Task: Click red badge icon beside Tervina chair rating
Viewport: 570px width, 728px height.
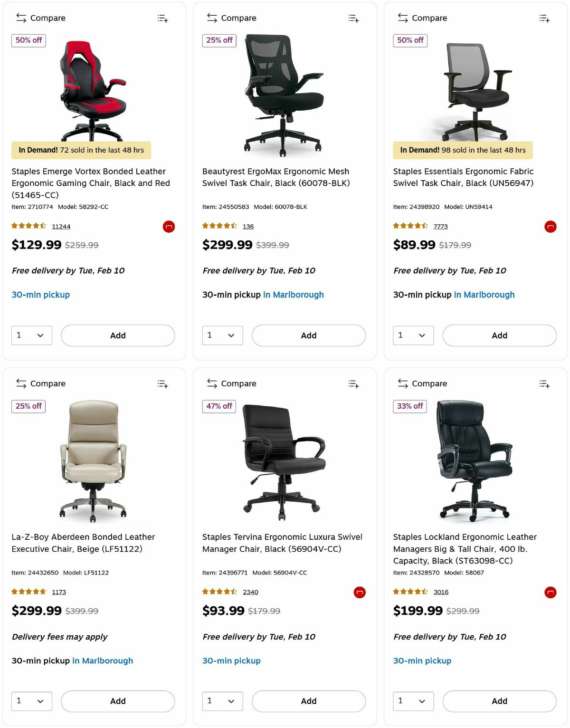Action: 360,593
